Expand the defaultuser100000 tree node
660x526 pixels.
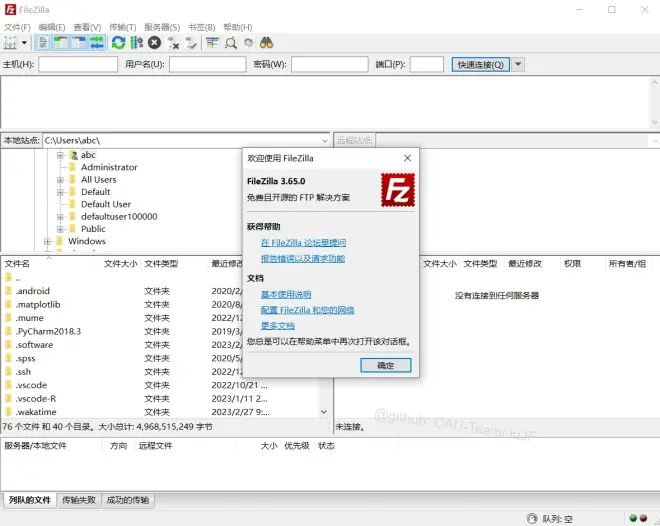pyautogui.click(x=60, y=217)
